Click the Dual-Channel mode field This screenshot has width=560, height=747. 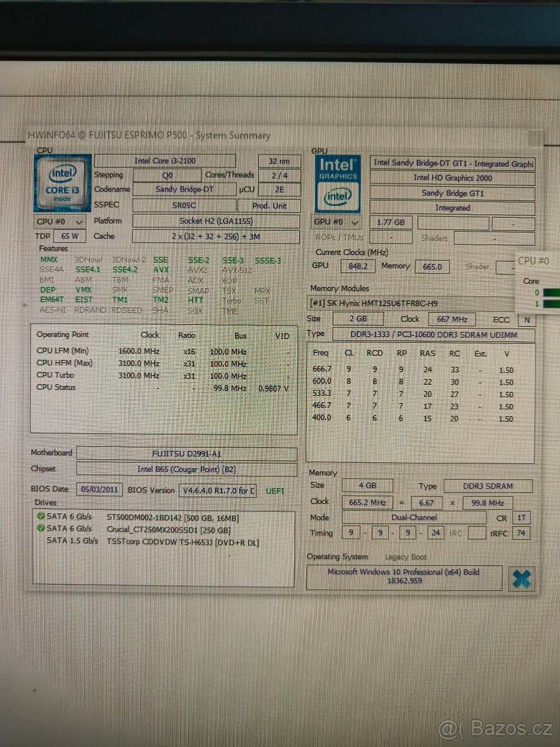(x=414, y=517)
